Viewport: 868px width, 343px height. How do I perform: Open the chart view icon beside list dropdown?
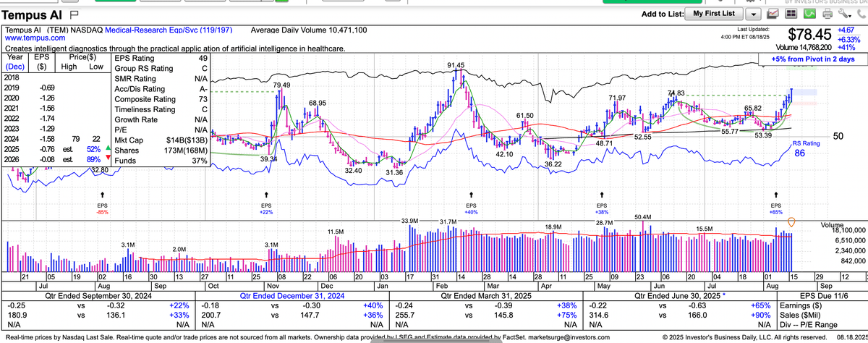(x=773, y=14)
